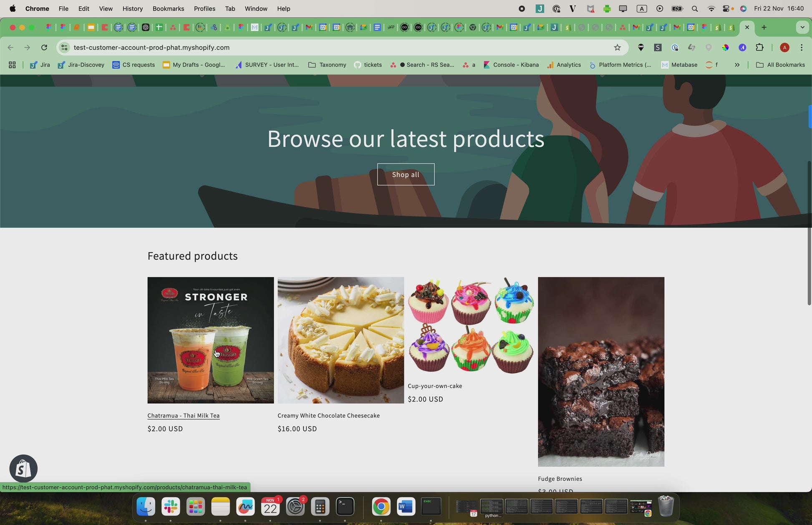The image size is (812, 525).
Task: Open the History menu
Action: pyautogui.click(x=133, y=8)
